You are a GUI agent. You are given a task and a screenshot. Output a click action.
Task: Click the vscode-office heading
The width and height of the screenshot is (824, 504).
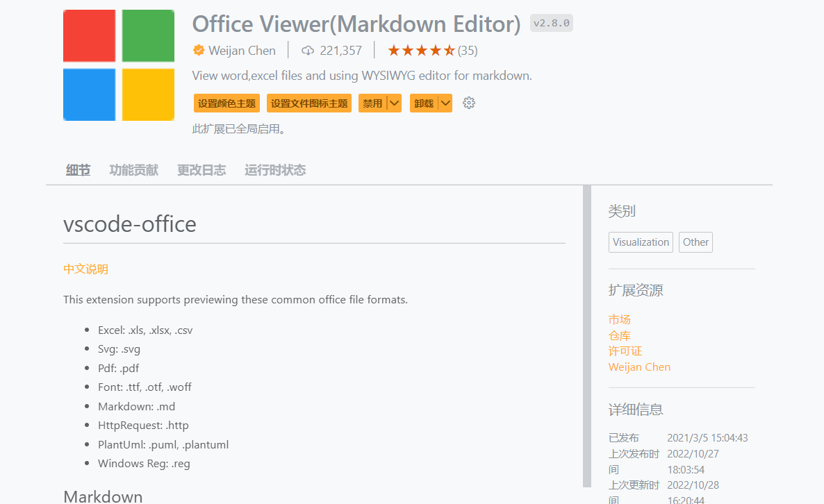(x=130, y=224)
